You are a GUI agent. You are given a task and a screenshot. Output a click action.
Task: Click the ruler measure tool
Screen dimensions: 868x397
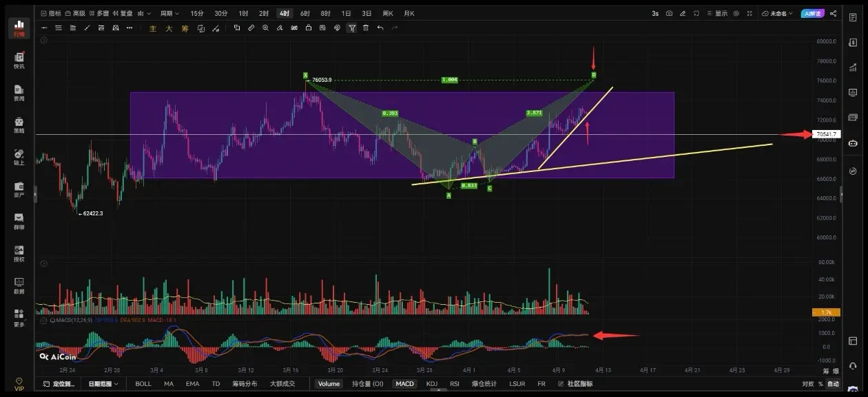coord(251,28)
